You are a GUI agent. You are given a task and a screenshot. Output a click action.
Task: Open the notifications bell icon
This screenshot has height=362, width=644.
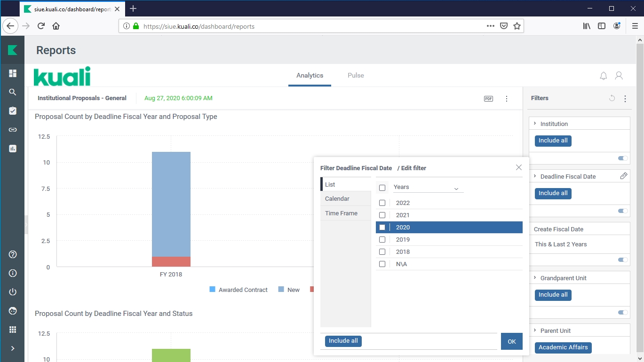tap(603, 76)
